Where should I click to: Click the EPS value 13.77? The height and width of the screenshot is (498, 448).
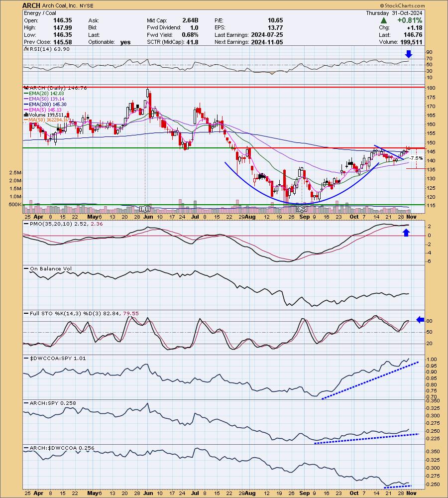click(275, 27)
